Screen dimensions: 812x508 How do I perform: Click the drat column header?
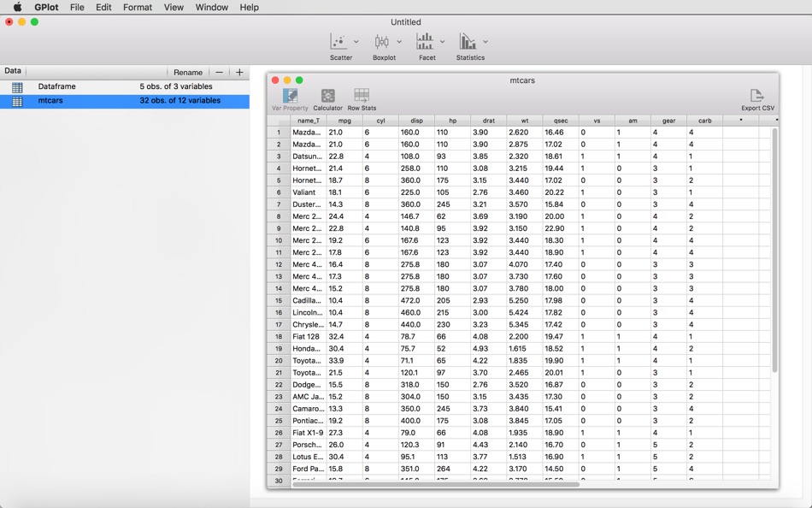488,121
